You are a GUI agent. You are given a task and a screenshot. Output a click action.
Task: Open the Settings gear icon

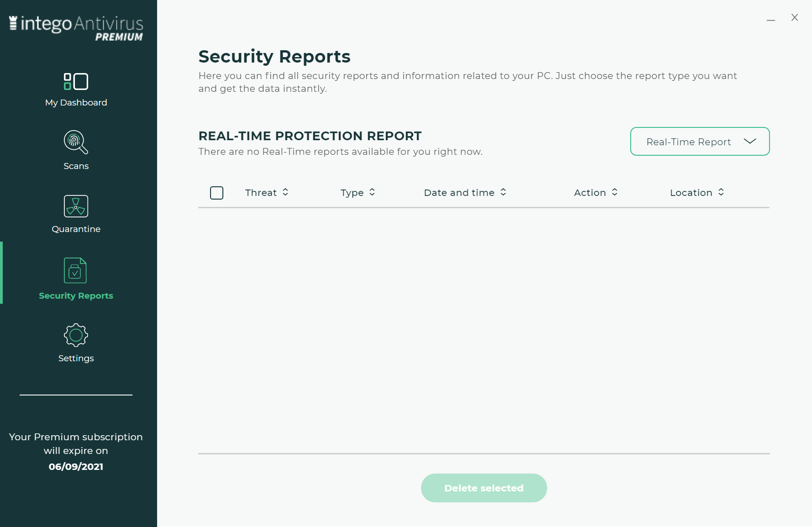pyautogui.click(x=76, y=335)
